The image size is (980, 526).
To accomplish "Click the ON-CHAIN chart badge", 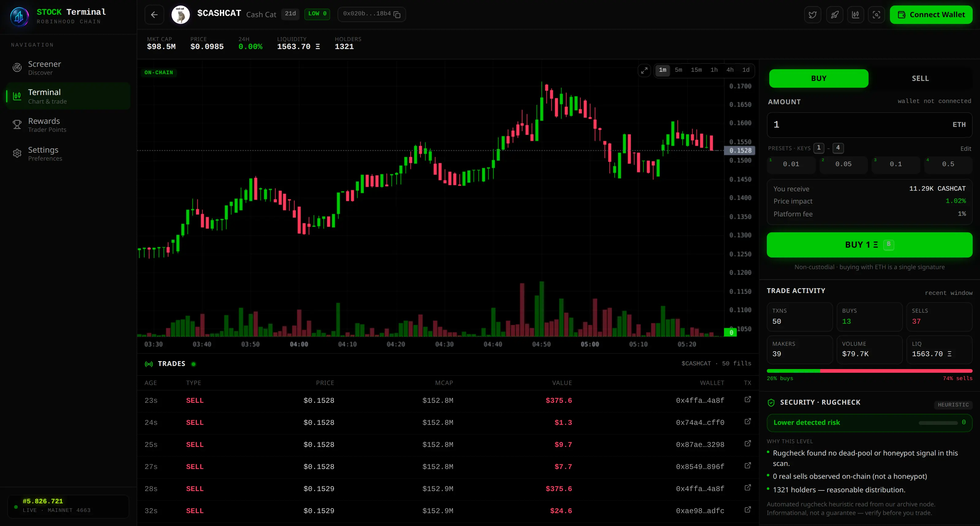I will tap(159, 72).
